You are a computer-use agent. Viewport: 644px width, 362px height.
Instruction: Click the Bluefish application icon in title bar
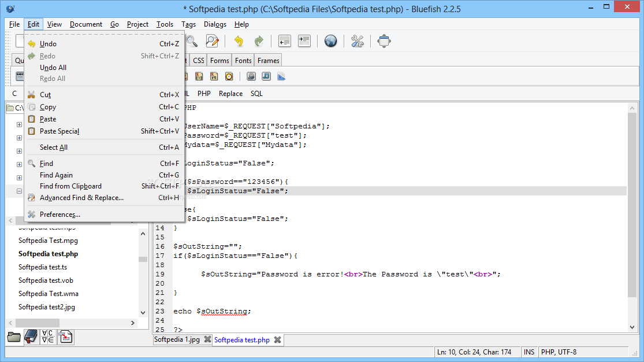pyautogui.click(x=10, y=9)
